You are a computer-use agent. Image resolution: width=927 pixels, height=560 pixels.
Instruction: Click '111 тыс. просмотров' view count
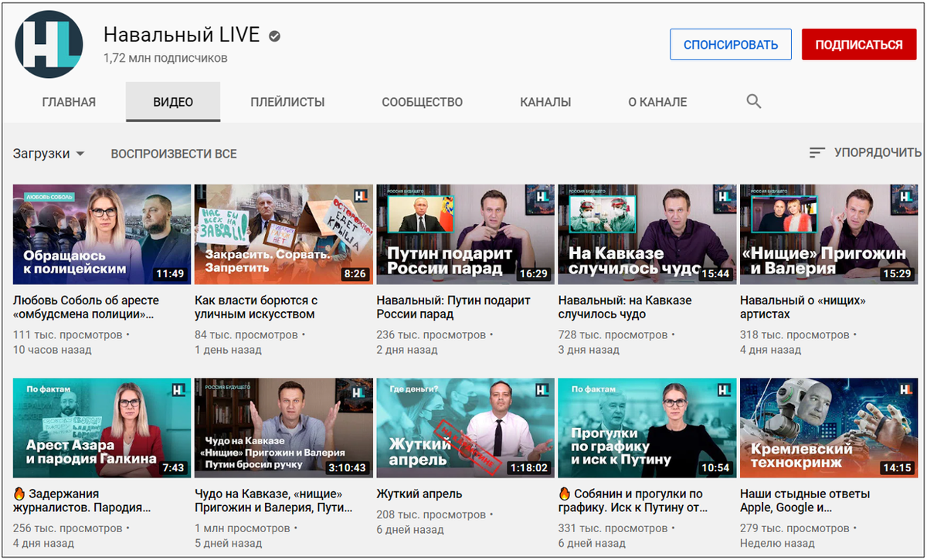(x=68, y=335)
